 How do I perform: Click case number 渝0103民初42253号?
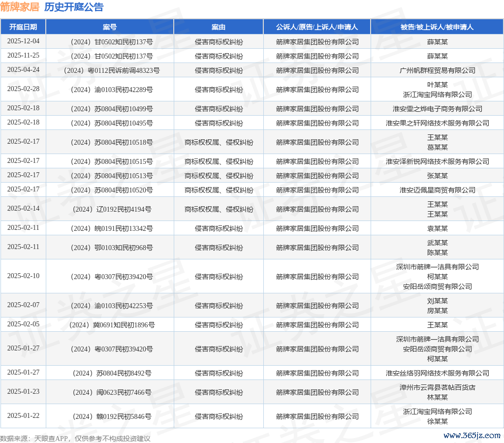tap(112, 306)
